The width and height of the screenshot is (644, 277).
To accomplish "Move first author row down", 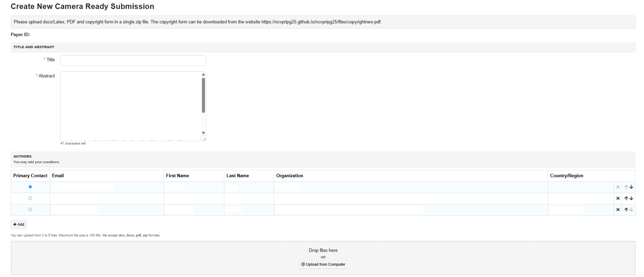I will click(631, 187).
